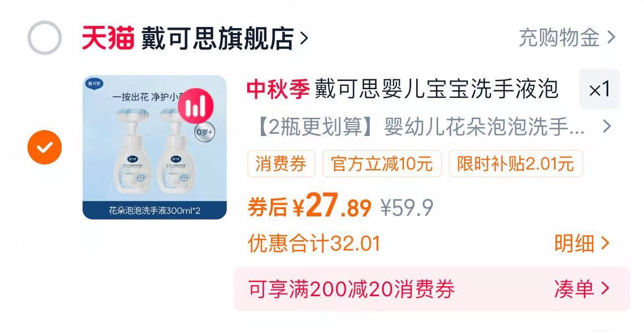This screenshot has width=644, height=332.
Task: Tap the 官方立减10元 tag
Action: point(382,164)
